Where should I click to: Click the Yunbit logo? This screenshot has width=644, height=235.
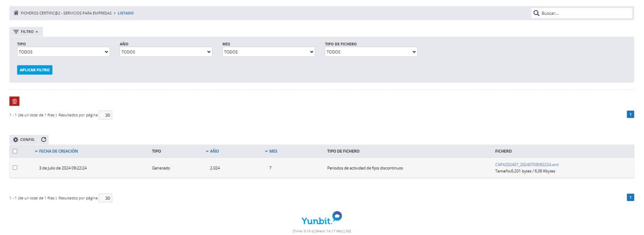[322, 219]
